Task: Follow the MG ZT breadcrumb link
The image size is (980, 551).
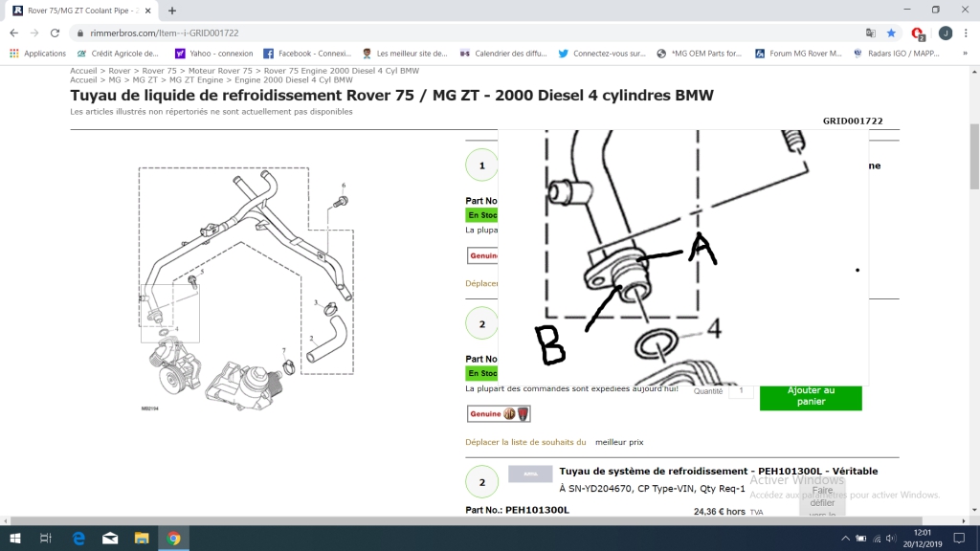Action: [145, 80]
